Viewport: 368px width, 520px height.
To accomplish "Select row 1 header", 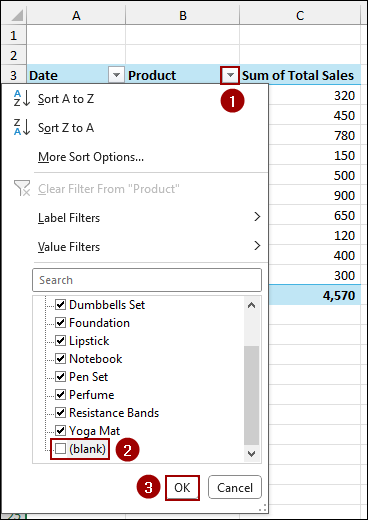I will [x=13, y=35].
